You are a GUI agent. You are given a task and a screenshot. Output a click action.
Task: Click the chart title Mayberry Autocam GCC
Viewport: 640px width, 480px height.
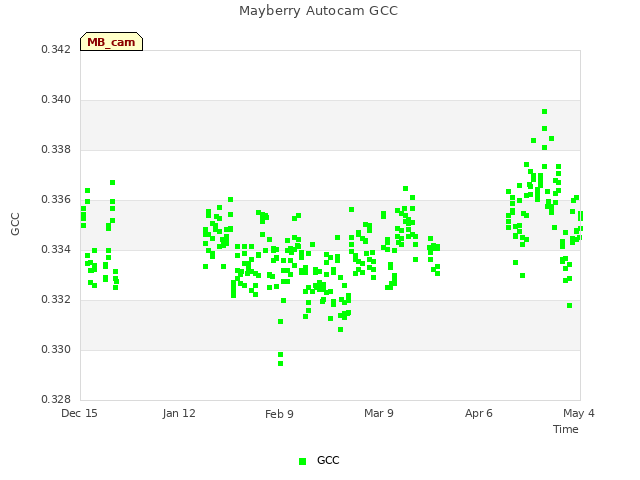(318, 11)
